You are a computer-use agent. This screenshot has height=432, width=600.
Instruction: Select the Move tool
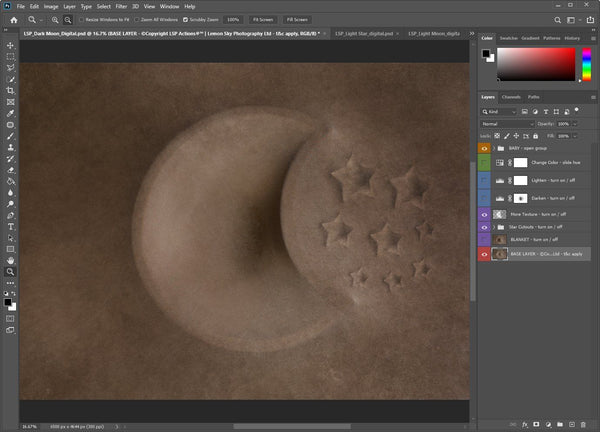tap(10, 45)
